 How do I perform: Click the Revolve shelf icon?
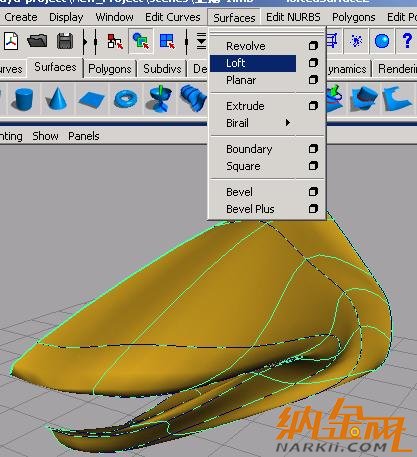pos(160,99)
